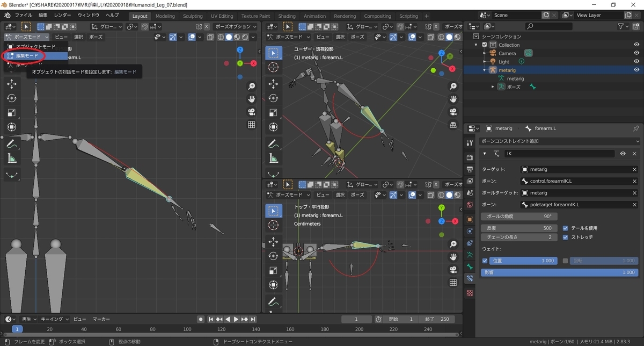Uncheck the ストレッチ checkbox
Screen dimensions: 644x346
[566, 237]
